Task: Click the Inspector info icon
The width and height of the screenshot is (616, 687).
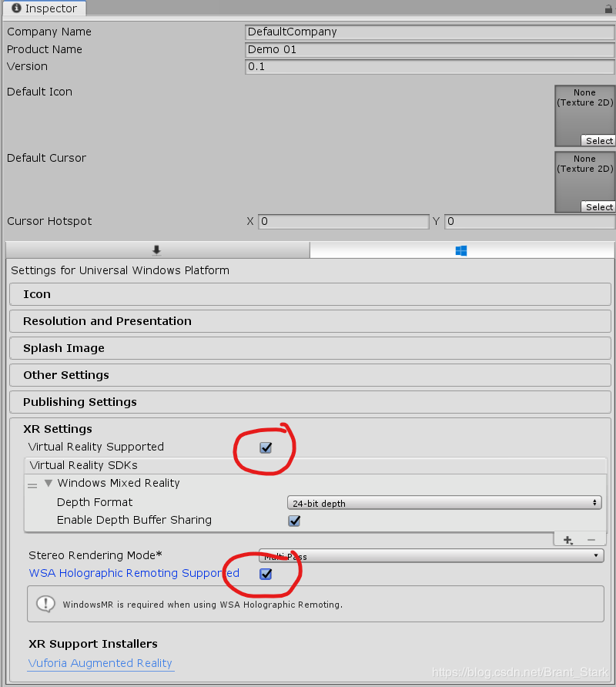Action: click(16, 8)
